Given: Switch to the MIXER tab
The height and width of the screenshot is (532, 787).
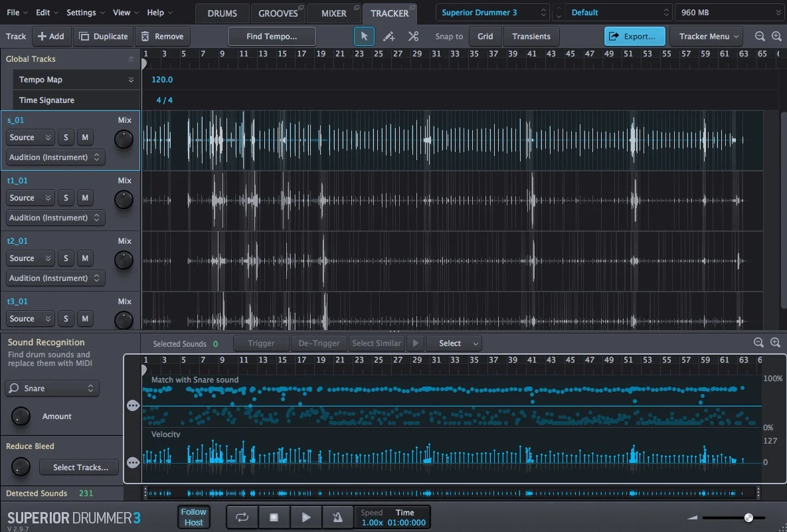Looking at the screenshot, I should (334, 13).
